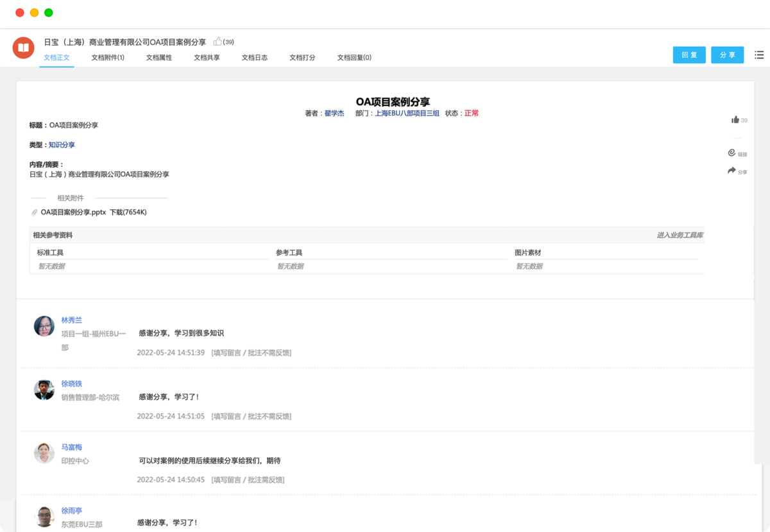Open commenter 徐晓铁's name link
Viewport: 770px width, 532px height.
coord(72,383)
